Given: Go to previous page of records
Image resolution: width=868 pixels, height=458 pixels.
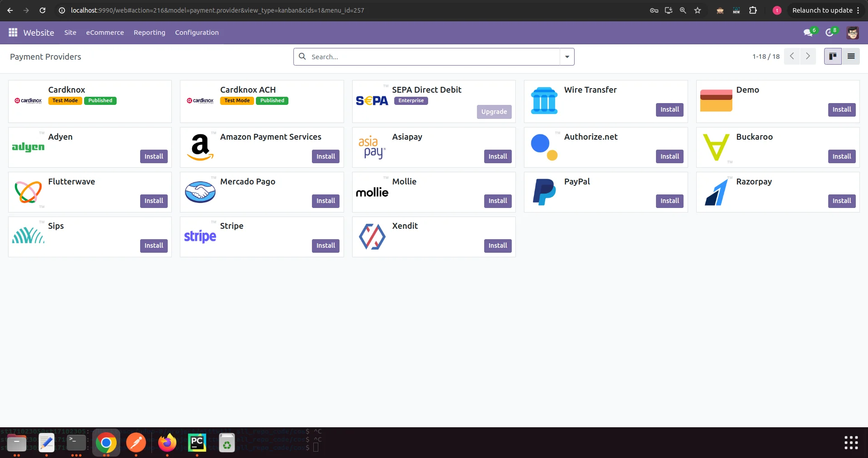Looking at the screenshot, I should 792,57.
